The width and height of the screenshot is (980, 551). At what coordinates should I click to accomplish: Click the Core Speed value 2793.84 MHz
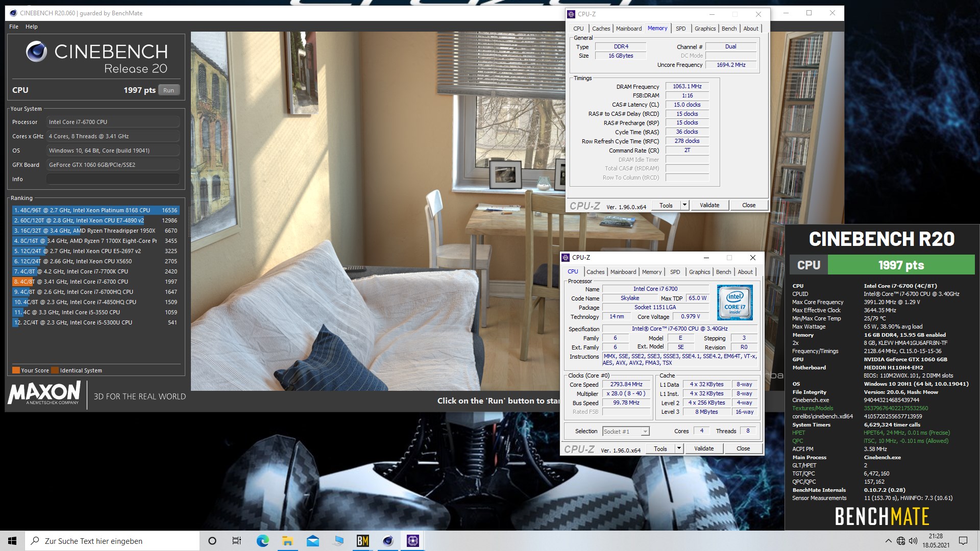click(x=626, y=384)
